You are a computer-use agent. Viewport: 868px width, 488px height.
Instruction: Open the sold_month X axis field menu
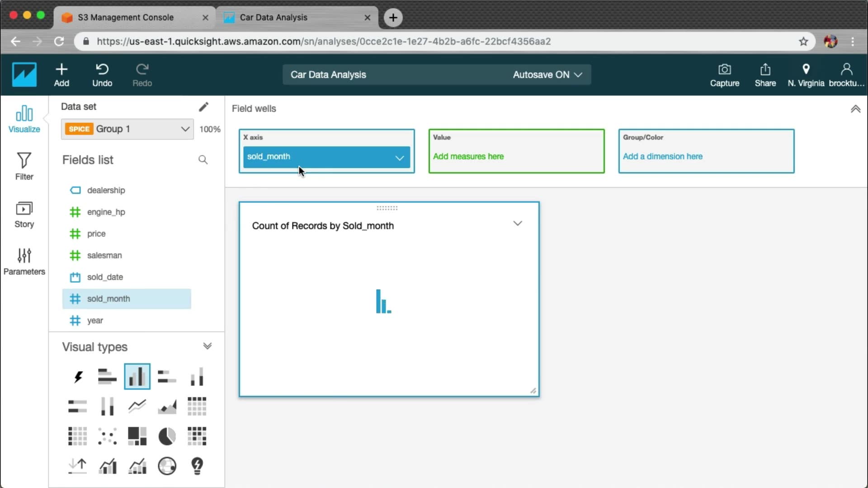(x=399, y=157)
